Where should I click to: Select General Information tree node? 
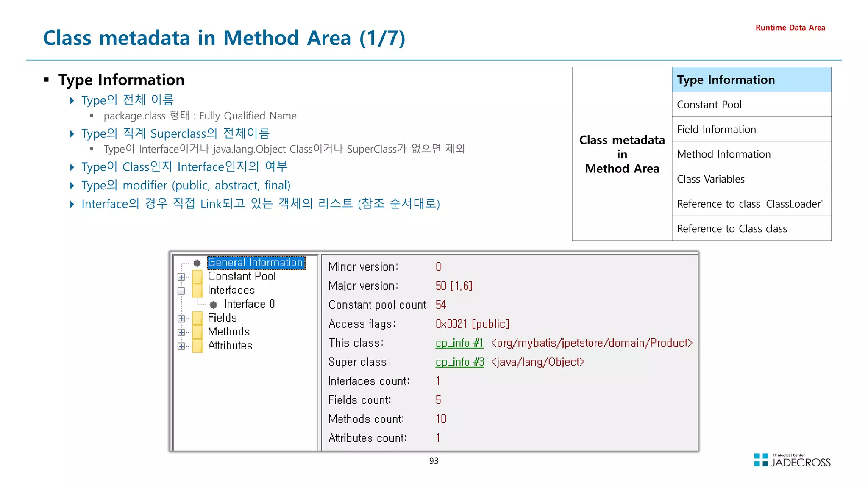pos(256,263)
